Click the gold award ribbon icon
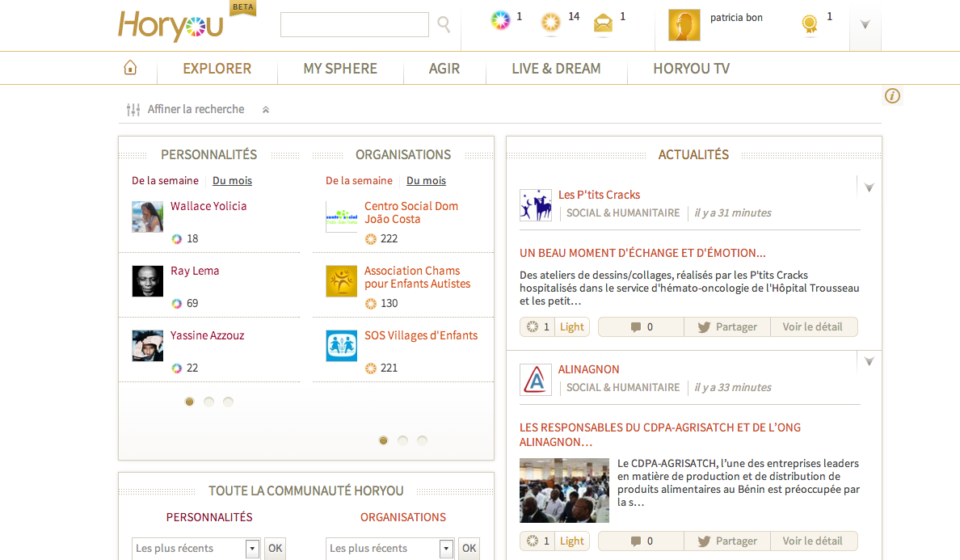The width and height of the screenshot is (960, 560). pyautogui.click(x=810, y=24)
